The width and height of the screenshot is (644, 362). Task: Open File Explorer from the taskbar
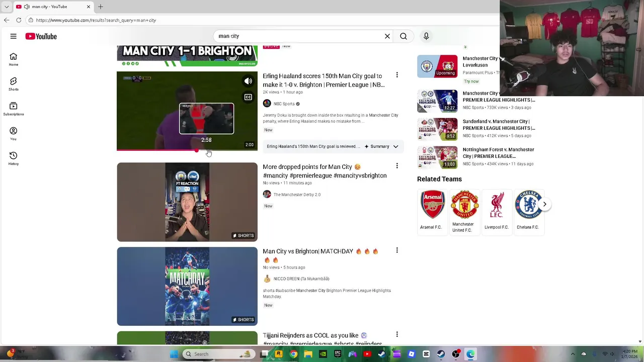[x=308, y=354]
